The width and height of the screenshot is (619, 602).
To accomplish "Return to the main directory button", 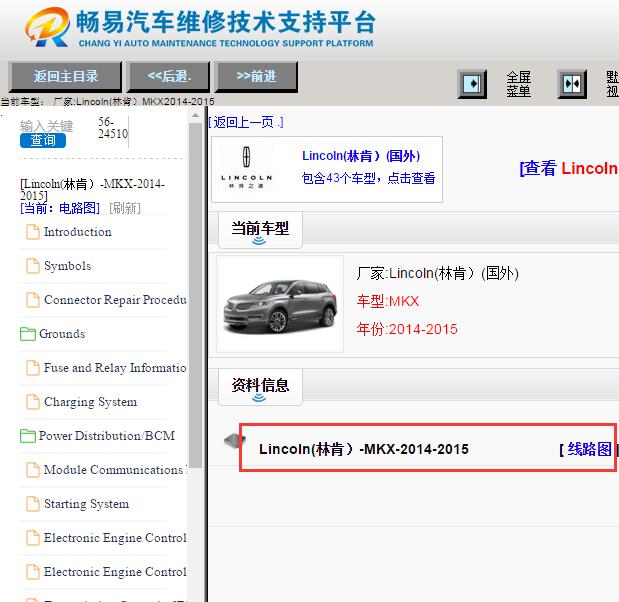I will tap(66, 77).
